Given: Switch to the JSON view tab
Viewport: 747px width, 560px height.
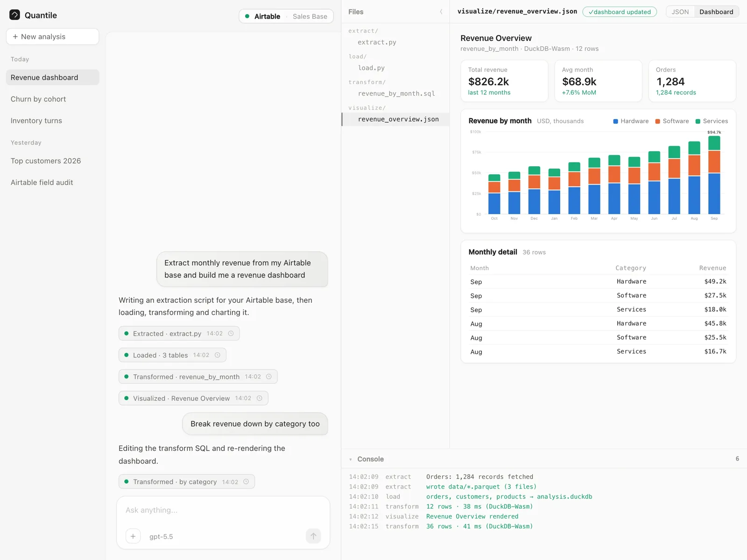Looking at the screenshot, I should pos(680,12).
